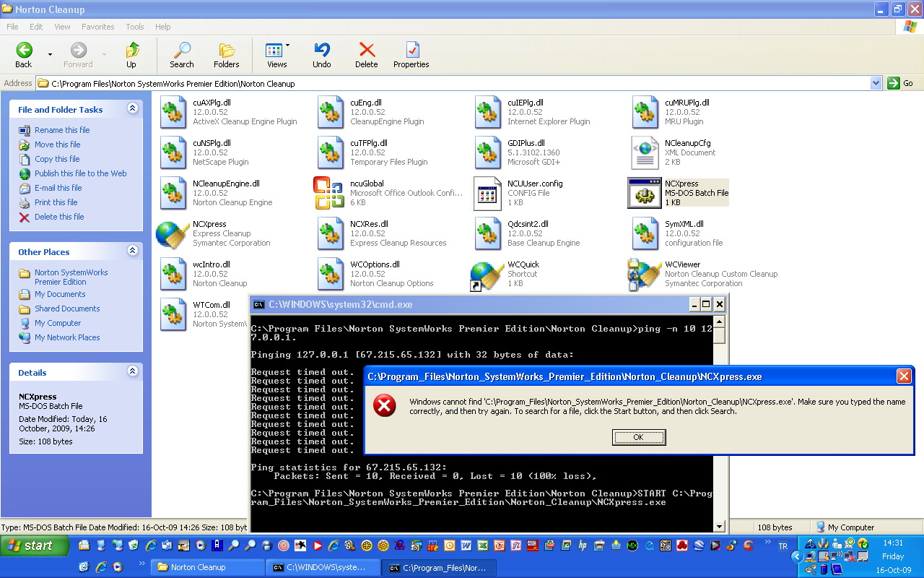Image resolution: width=924 pixels, height=578 pixels.
Task: Click Move this file link
Action: [58, 144]
